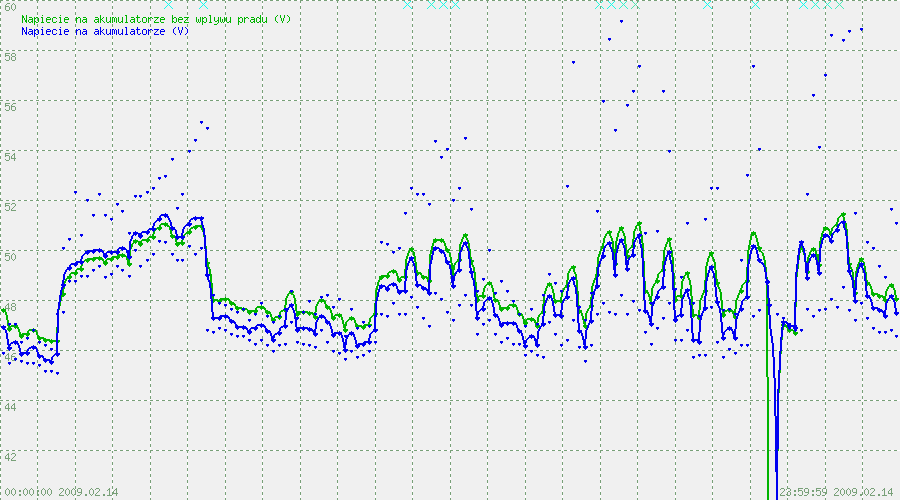900x500 pixels.
Task: Click the 50 label on the Y axis
Action: click(11, 256)
